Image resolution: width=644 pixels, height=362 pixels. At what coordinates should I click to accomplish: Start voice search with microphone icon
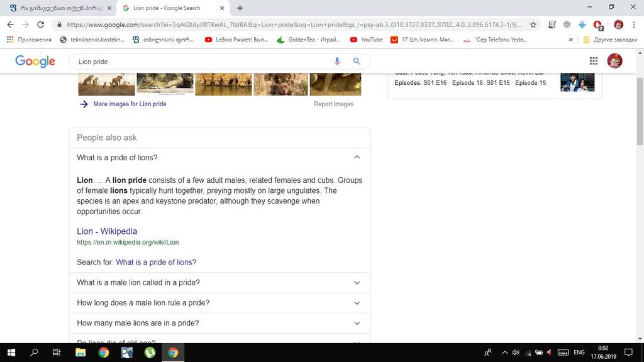tap(337, 62)
